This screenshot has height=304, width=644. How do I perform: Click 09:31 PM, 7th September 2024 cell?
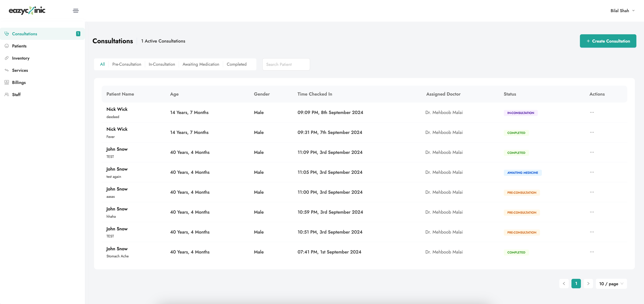tap(330, 132)
